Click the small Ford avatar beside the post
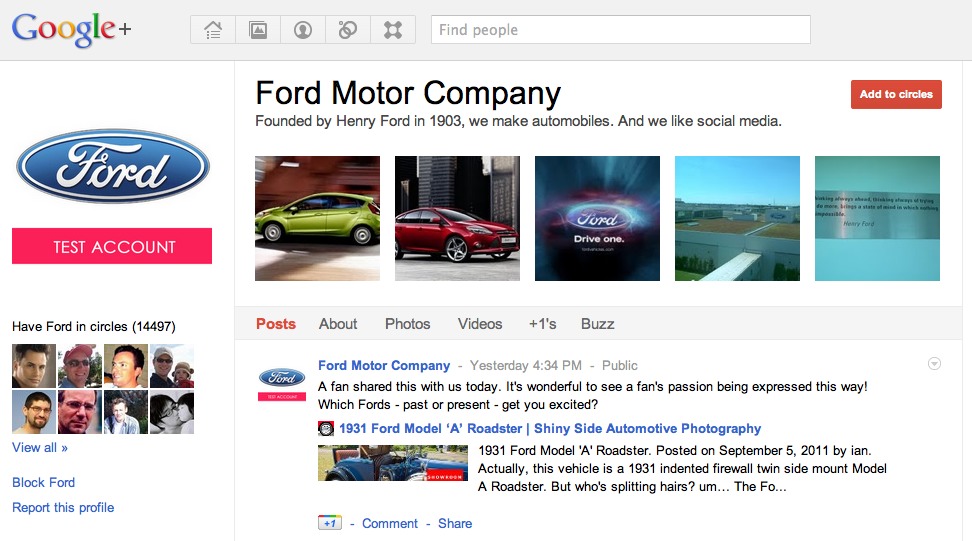The height and width of the screenshot is (541, 972). [x=282, y=384]
